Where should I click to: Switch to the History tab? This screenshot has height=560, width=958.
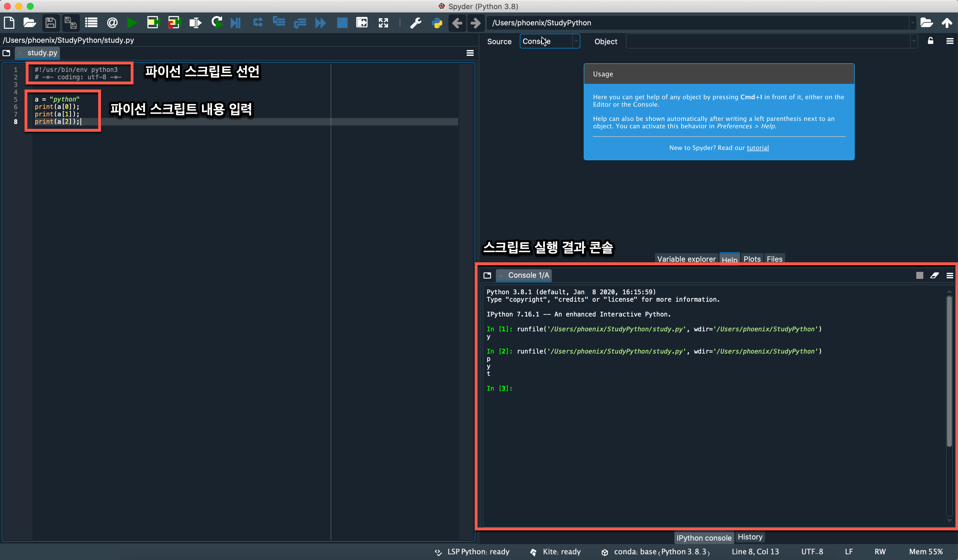click(x=750, y=537)
